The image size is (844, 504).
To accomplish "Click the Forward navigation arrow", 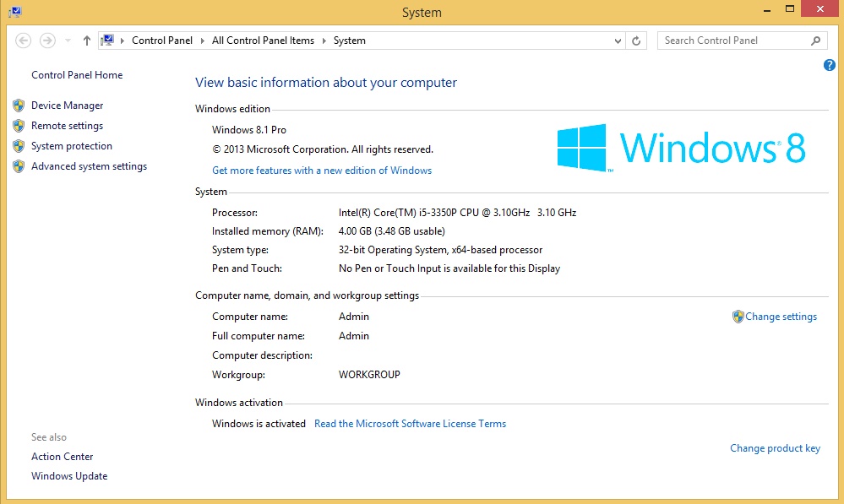I will click(x=47, y=41).
